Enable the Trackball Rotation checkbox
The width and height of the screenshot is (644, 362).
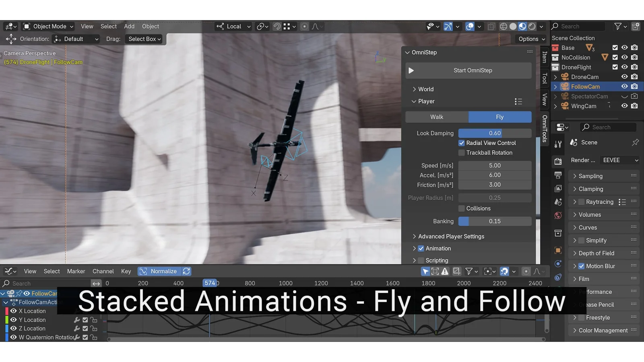click(461, 152)
